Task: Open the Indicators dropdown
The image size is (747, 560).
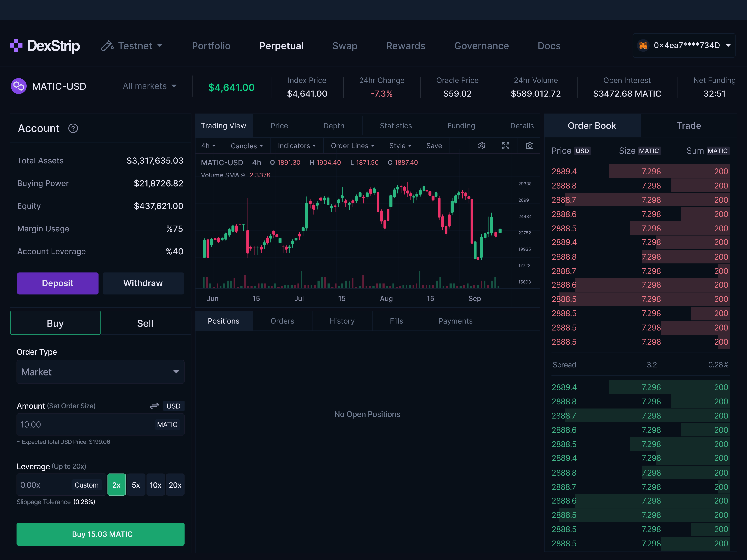Action: pos(296,145)
